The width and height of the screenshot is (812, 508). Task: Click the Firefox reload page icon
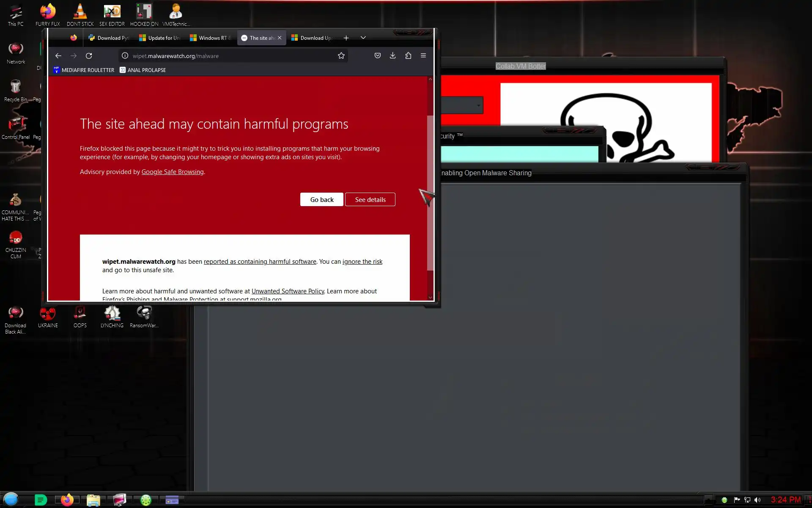click(89, 56)
